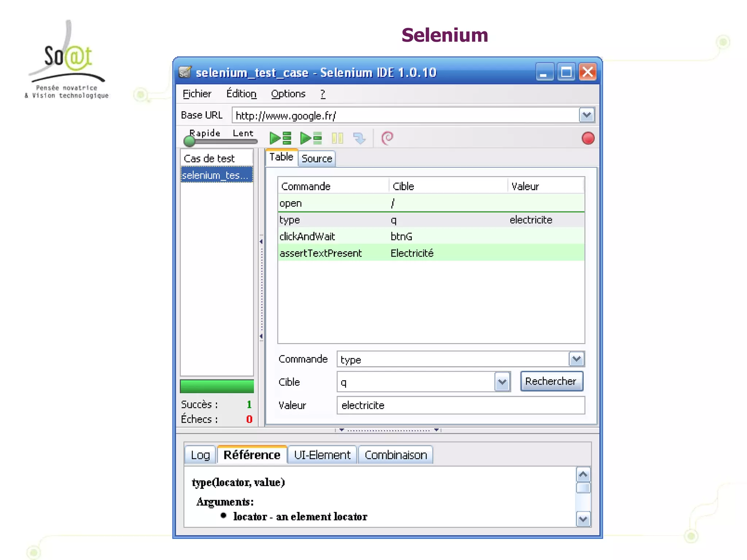Expand the Cible combo dropdown arrow
Image resolution: width=747 pixels, height=560 pixels.
pos(502,382)
